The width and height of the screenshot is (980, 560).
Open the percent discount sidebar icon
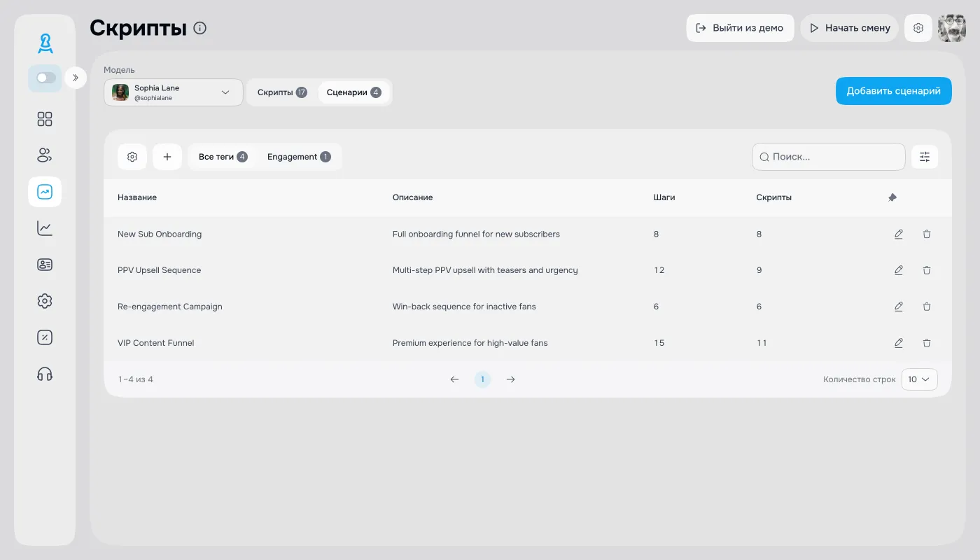[45, 337]
